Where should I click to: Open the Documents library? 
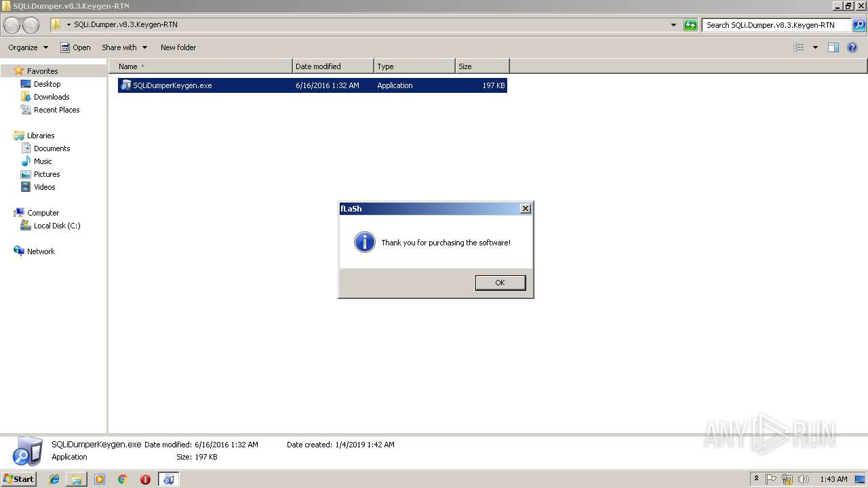(52, 148)
